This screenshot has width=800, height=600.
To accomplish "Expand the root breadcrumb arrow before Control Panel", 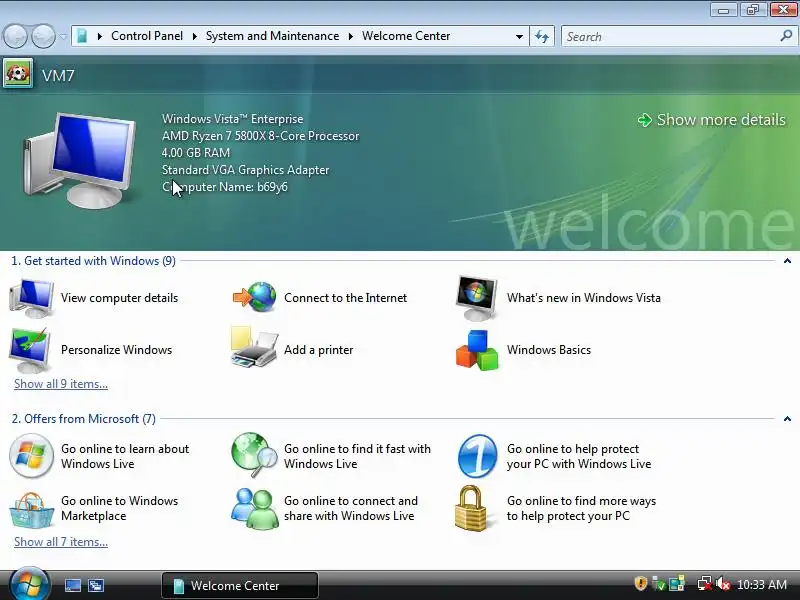I will click(99, 36).
